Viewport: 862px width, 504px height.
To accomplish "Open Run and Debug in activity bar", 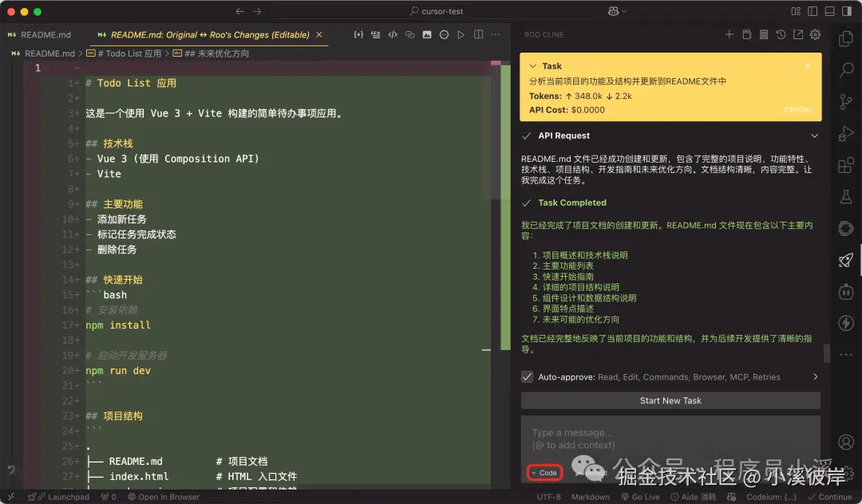I will (846, 133).
